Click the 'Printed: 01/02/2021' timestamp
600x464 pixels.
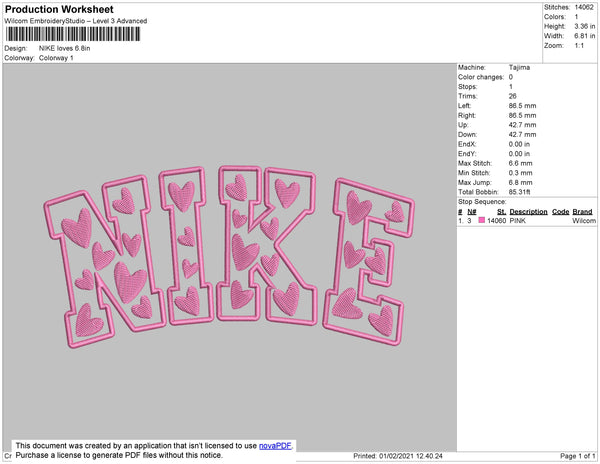point(398,456)
